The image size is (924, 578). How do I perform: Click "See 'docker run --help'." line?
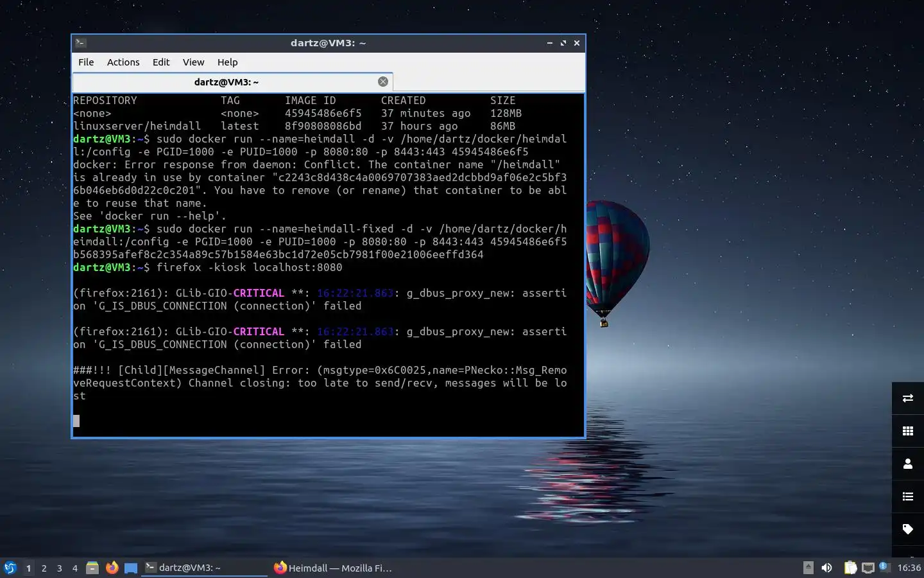point(150,216)
